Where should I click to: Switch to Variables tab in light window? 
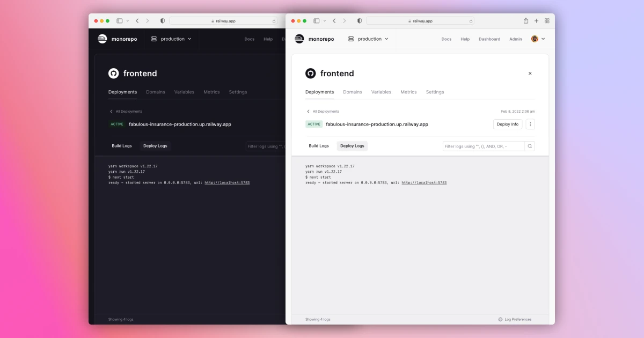click(381, 92)
